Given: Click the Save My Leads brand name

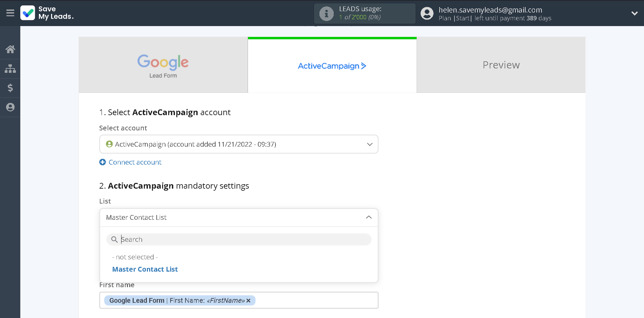Looking at the screenshot, I should tap(56, 13).
